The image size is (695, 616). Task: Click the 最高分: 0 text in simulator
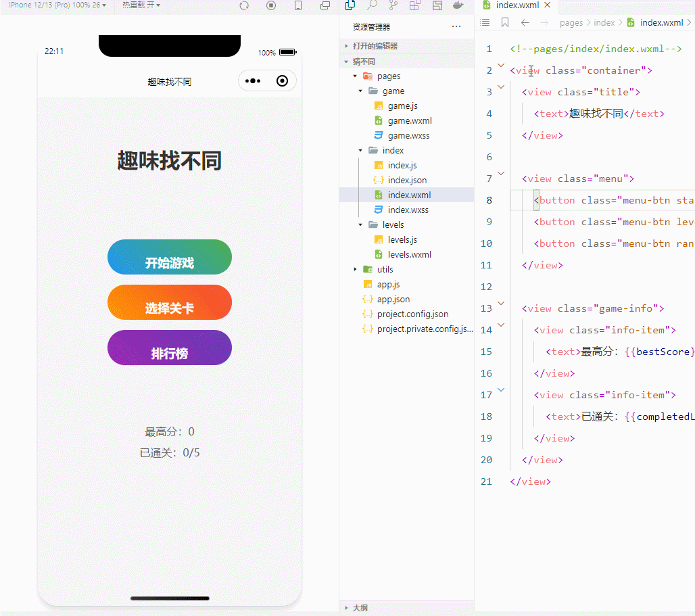169,431
